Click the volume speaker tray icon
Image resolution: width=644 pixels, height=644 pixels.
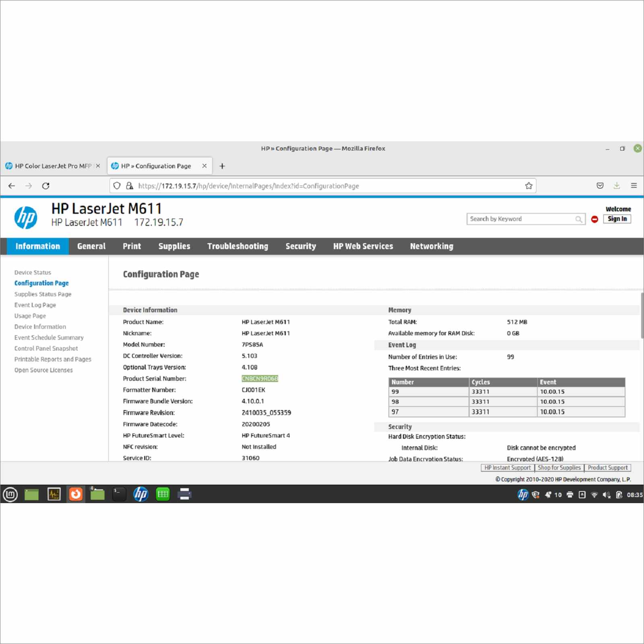point(607,495)
